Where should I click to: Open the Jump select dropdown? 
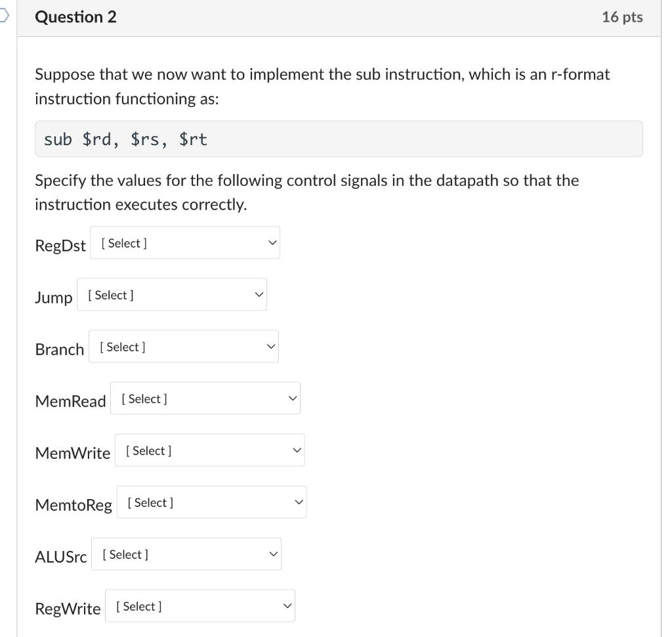172,294
